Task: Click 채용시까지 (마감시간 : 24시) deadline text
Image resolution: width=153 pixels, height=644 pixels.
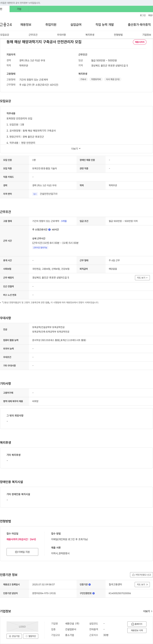Action: pos(21,539)
